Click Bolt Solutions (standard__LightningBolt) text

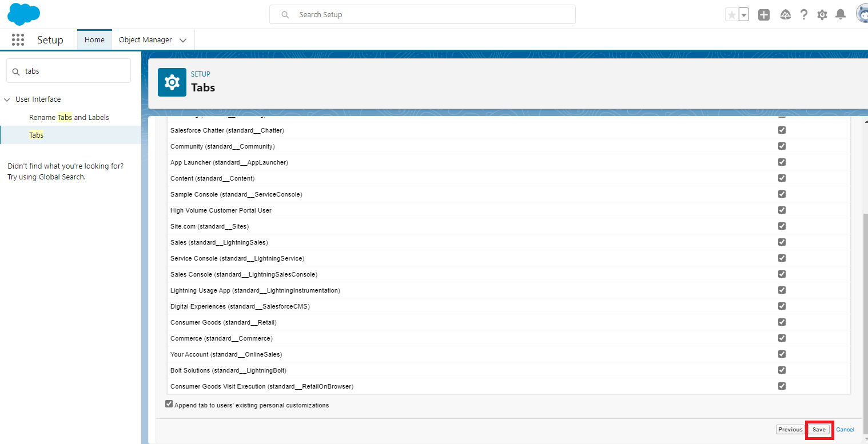coord(228,370)
